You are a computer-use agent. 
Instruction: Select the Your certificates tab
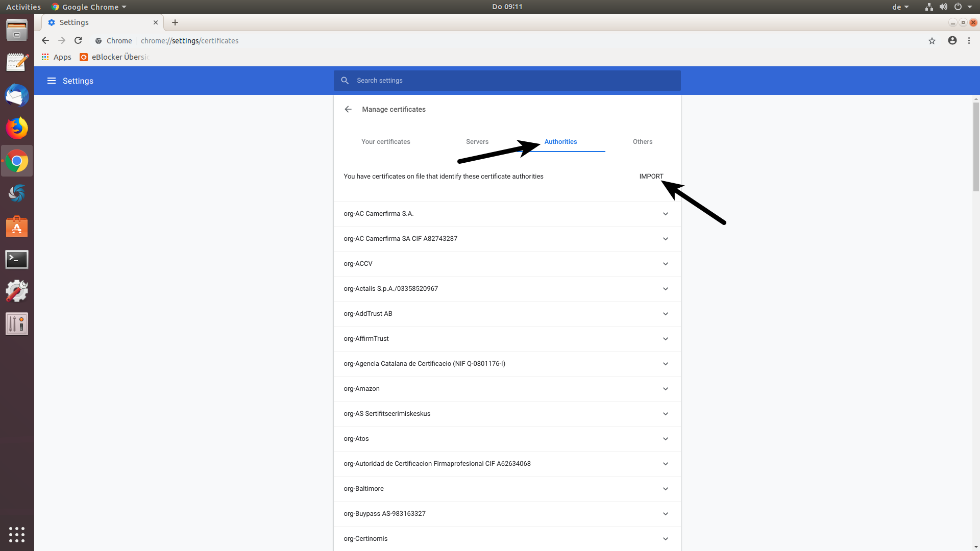[x=386, y=141]
